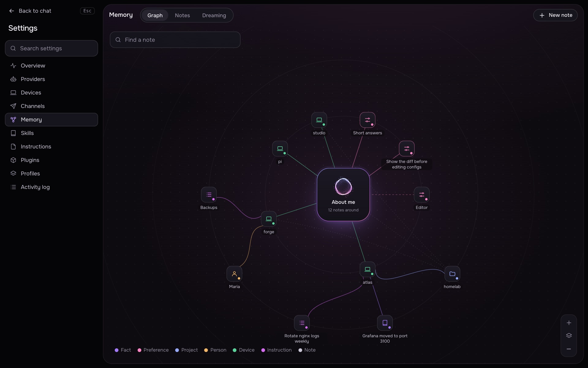Screen dimensions: 588x368
Task: Open Devices settings
Action: click(51, 93)
